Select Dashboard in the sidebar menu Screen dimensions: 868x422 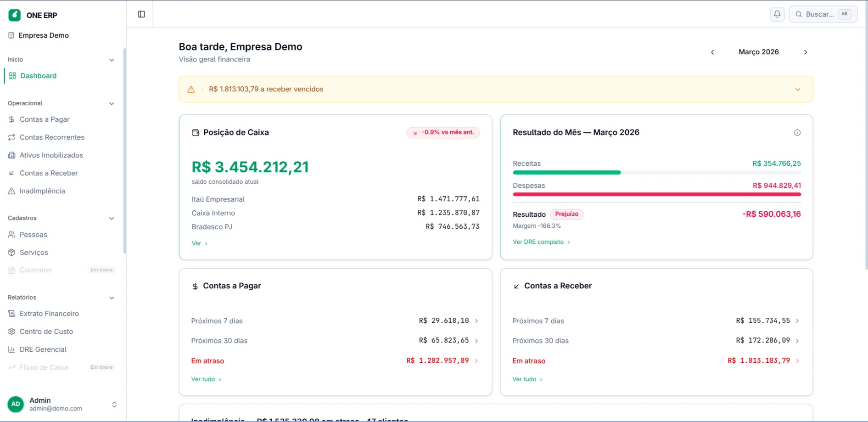(38, 76)
